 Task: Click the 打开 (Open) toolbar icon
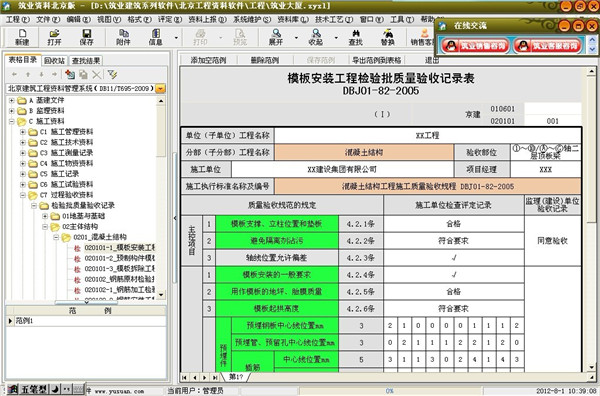click(54, 37)
